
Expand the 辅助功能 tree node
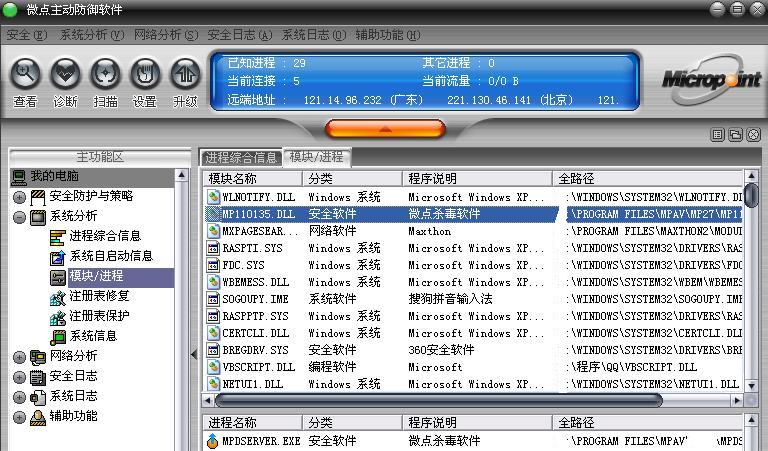(20, 418)
